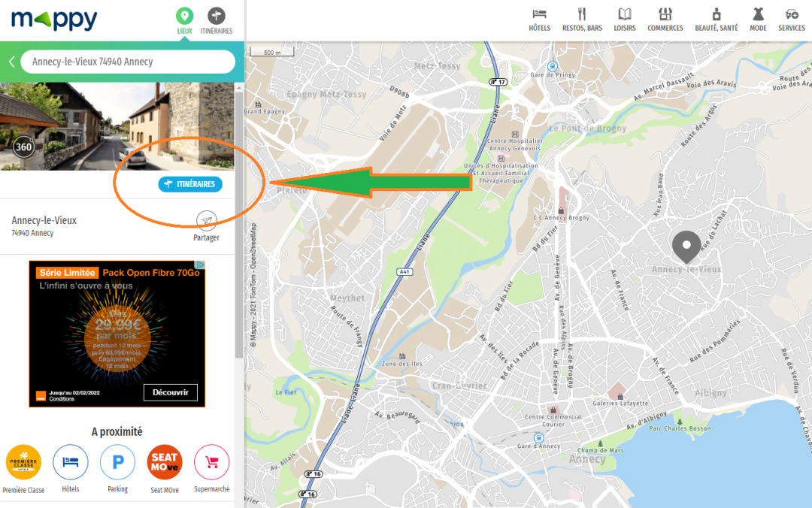Click Découvrir in the fiber offer ad
Screen dimensions: 812x508
[170, 392]
